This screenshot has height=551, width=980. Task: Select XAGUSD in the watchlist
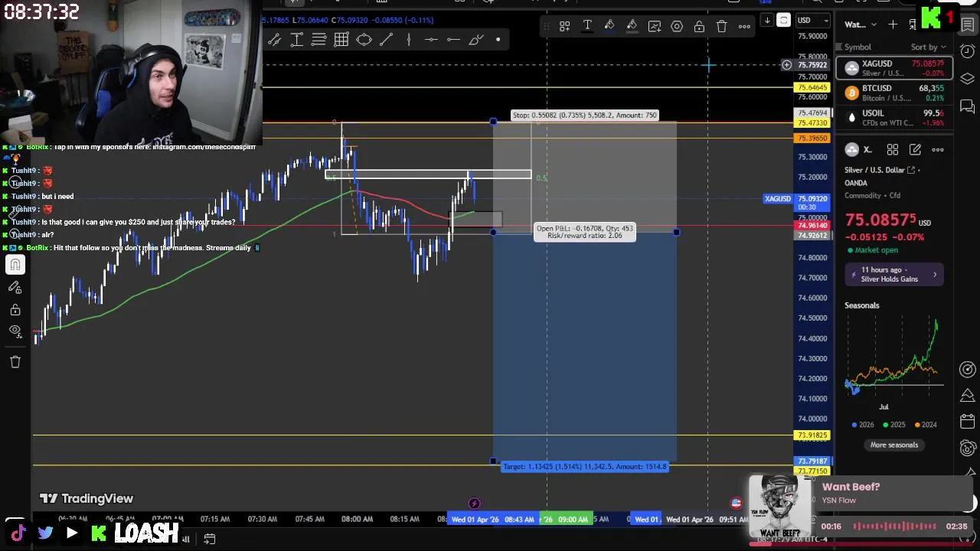tap(893, 68)
